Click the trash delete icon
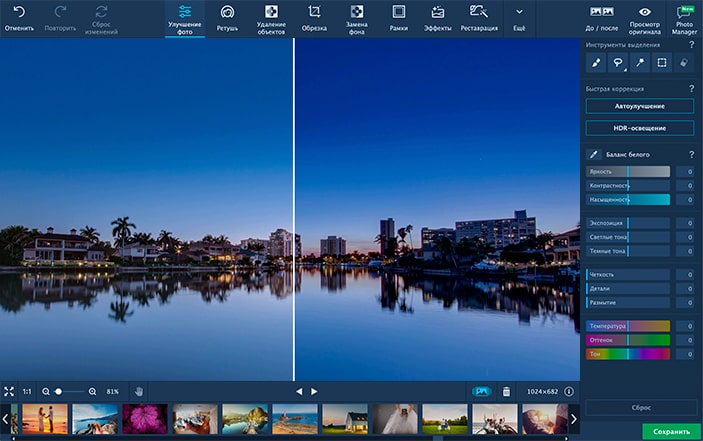Viewport: 703px width, 441px height. (506, 391)
